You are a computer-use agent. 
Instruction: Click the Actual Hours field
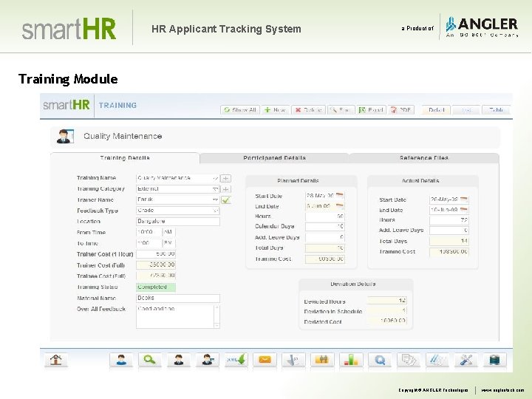[x=449, y=220]
